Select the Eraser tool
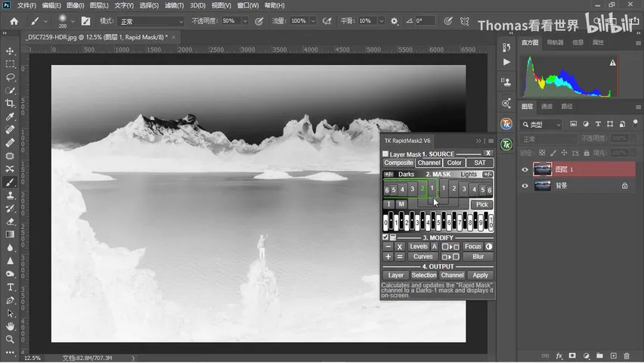The width and height of the screenshot is (644, 363). [x=11, y=222]
